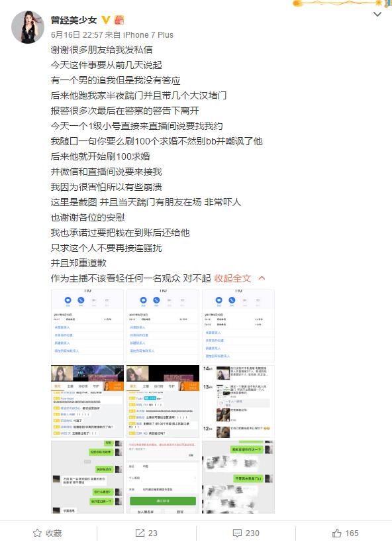Viewport: 392px width, 544px height.
Task: Click the poster's profile avatar
Action: tap(28, 27)
